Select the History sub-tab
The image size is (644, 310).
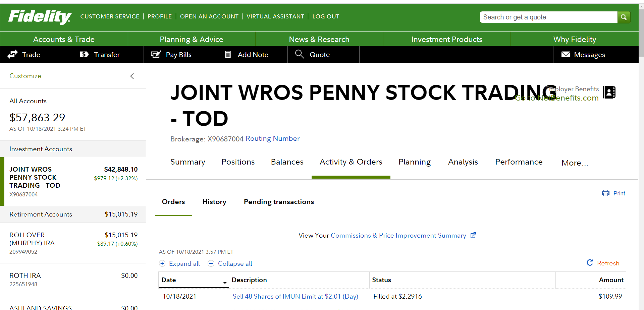pyautogui.click(x=214, y=202)
